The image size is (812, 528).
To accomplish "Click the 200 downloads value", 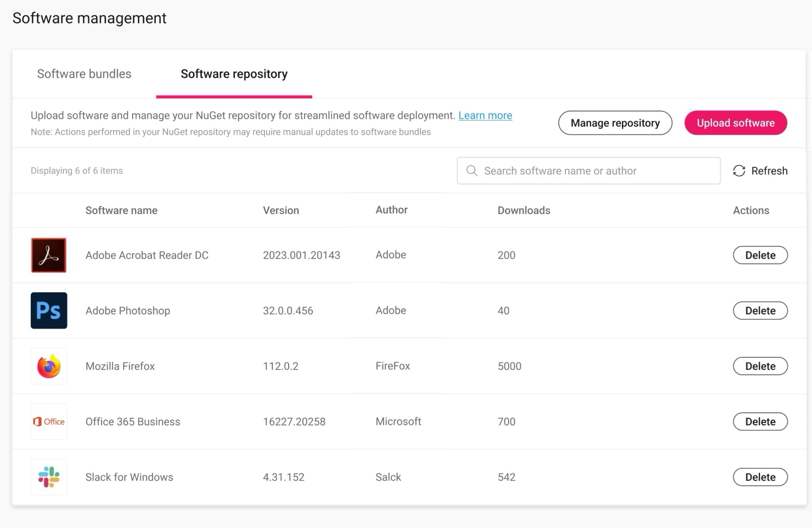I will click(x=506, y=255).
